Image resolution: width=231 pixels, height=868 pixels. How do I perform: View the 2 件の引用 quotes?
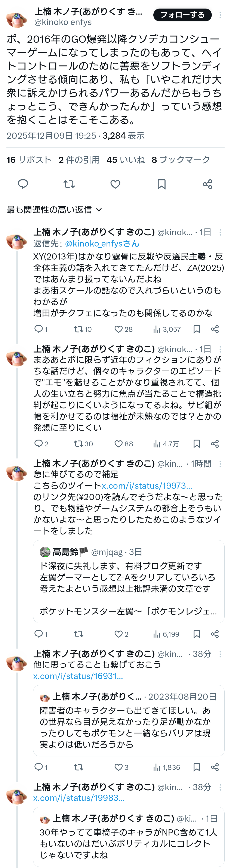[x=79, y=160]
